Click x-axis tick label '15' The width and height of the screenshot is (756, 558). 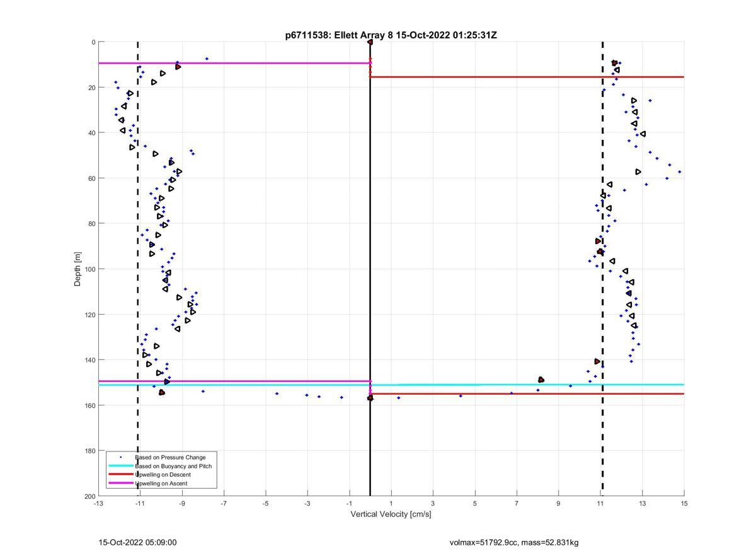[684, 503]
